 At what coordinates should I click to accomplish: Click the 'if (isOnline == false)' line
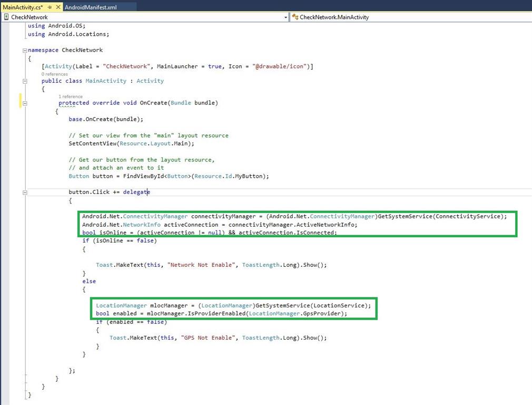(x=120, y=240)
